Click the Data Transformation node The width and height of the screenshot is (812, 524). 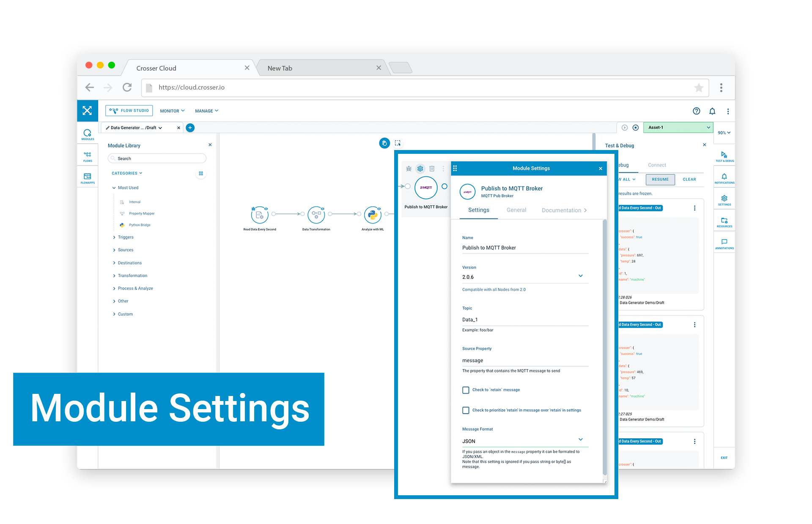316,215
